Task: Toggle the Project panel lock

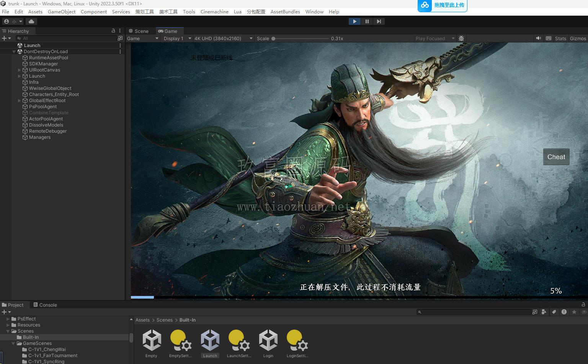Action: [x=583, y=305]
